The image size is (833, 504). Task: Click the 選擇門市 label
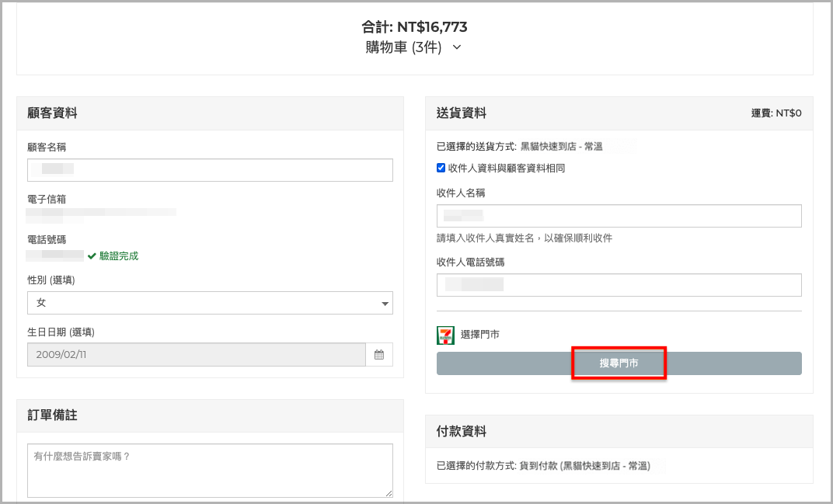[x=479, y=335]
